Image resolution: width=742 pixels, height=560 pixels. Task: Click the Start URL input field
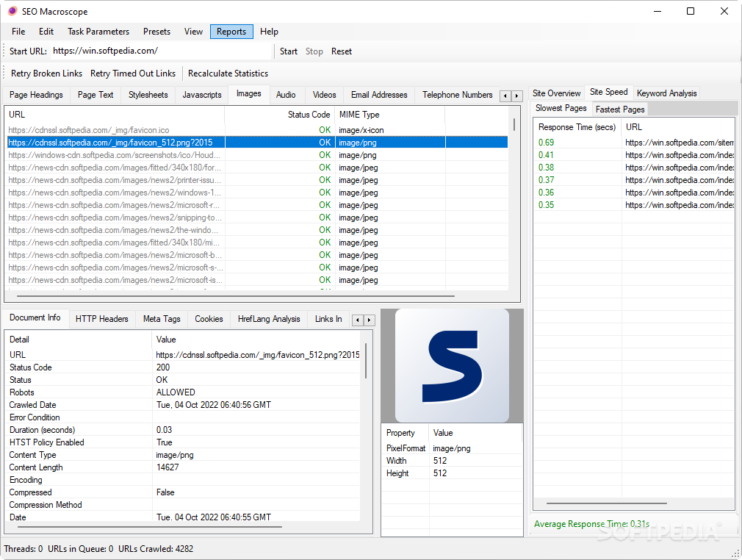(161, 51)
